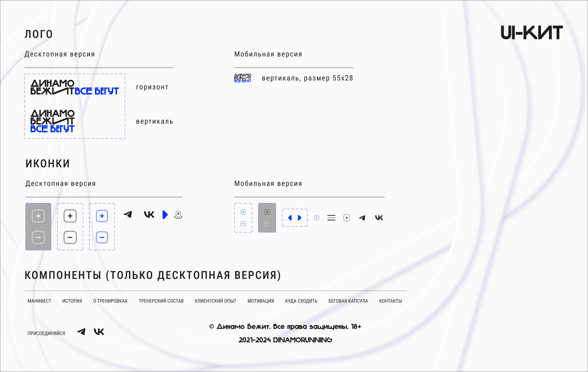588x372 pixels.
Task: Click the ЛОГО section heading
Action: [39, 34]
